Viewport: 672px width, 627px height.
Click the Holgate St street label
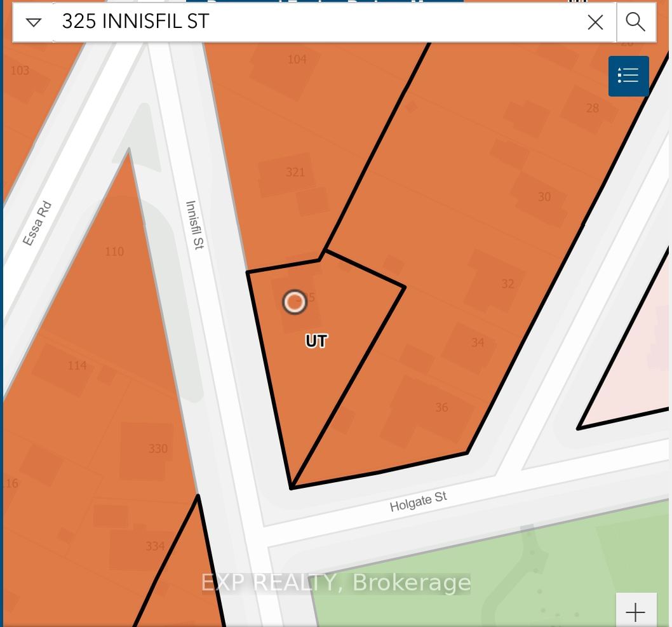[418, 502]
